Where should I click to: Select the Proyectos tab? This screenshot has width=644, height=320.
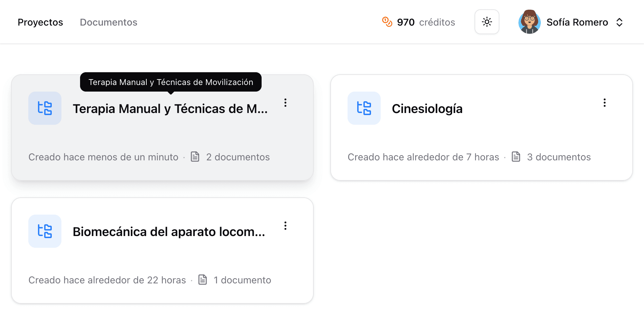(40, 22)
